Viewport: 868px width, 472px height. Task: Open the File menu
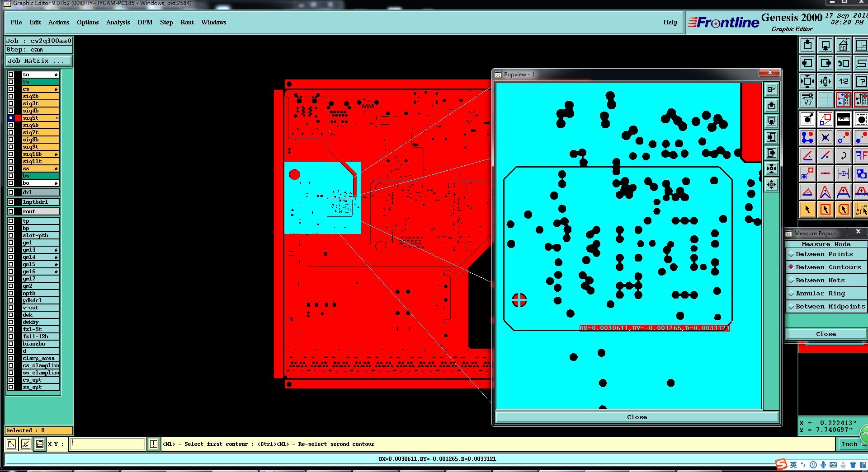click(x=16, y=22)
